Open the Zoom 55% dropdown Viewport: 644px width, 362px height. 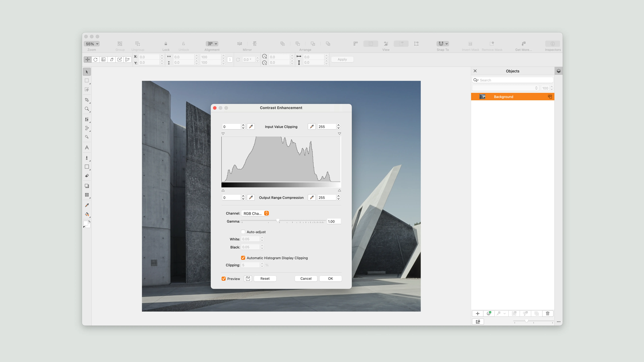[92, 44]
